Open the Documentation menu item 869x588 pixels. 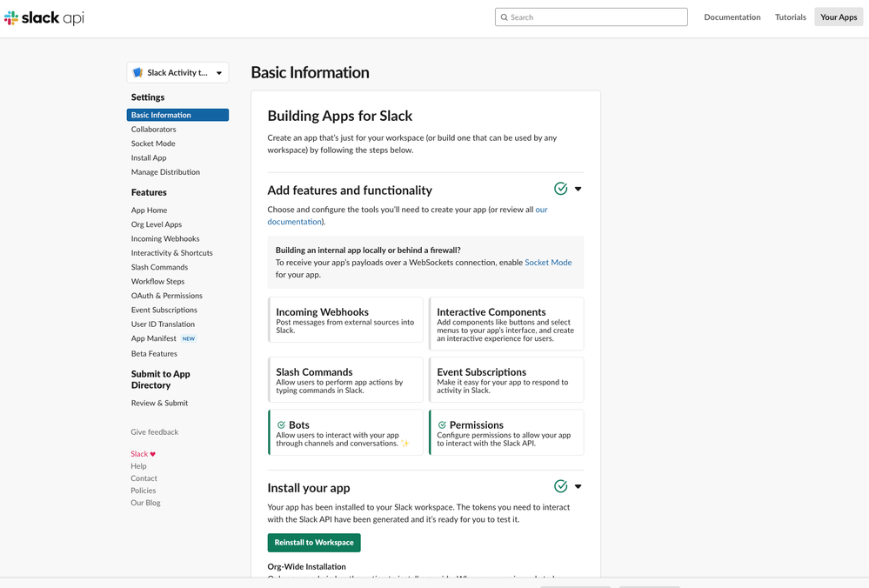732,17
